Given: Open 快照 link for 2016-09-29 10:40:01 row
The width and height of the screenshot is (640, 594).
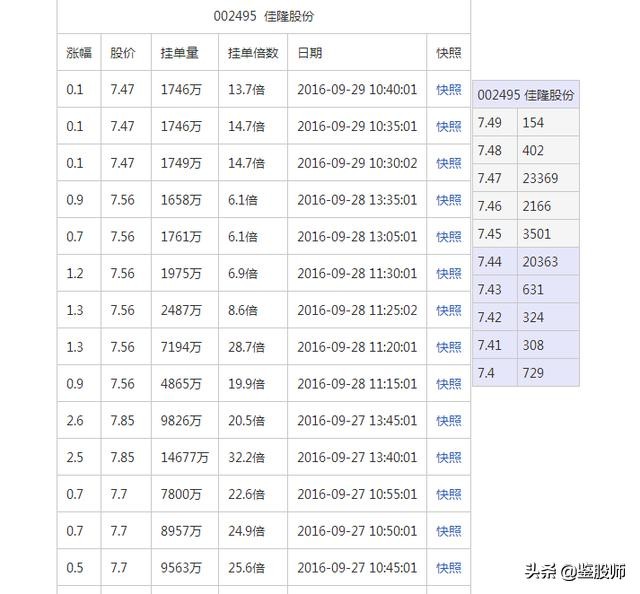Looking at the screenshot, I should pos(449,89).
